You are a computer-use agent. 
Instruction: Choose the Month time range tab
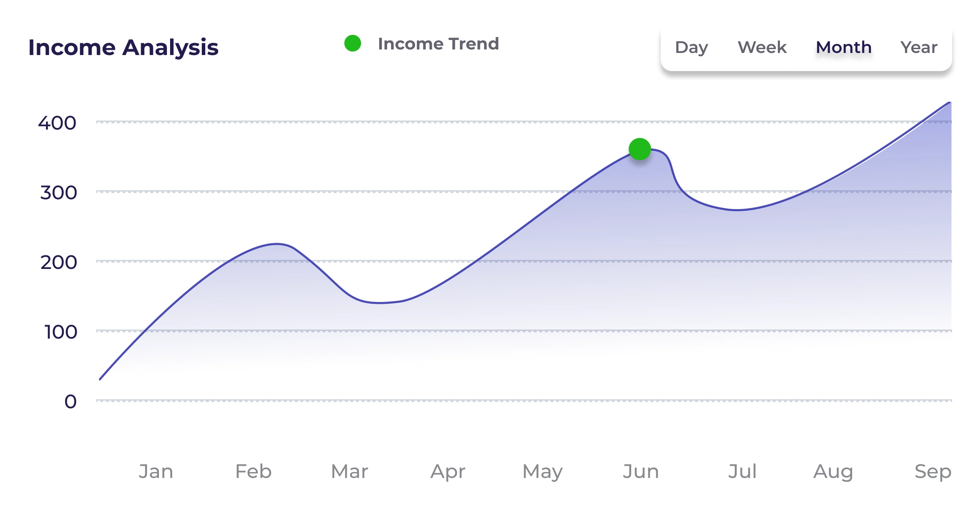point(843,47)
